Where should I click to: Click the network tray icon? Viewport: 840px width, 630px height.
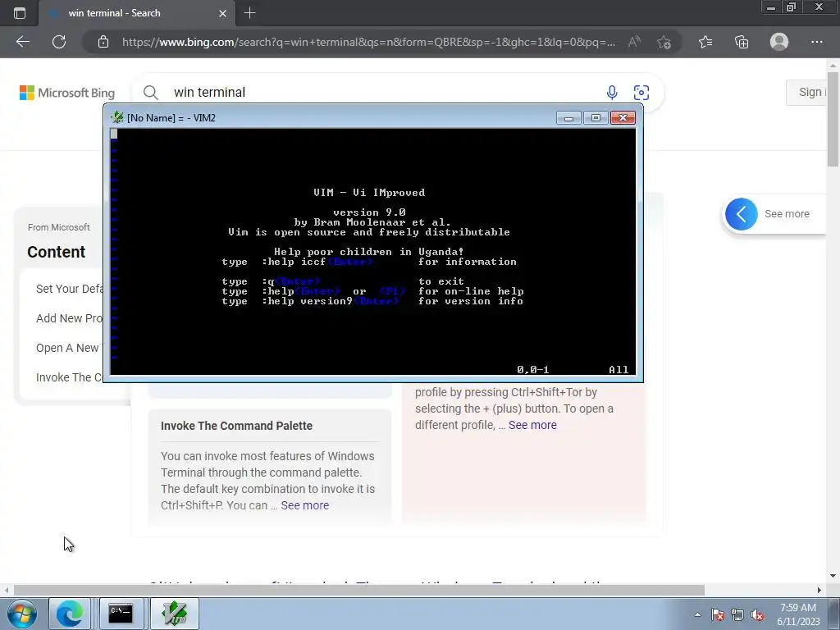click(x=737, y=614)
